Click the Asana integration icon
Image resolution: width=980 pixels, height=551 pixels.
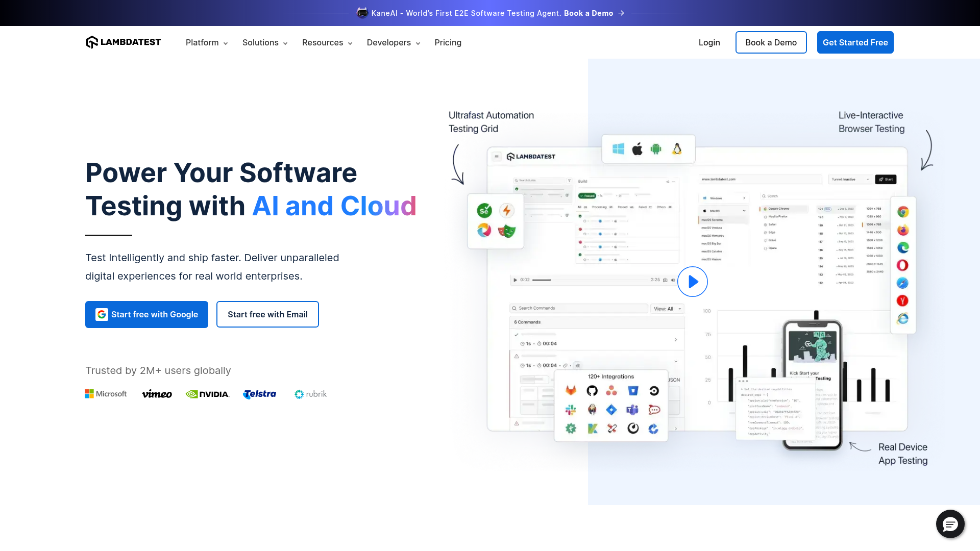(611, 391)
